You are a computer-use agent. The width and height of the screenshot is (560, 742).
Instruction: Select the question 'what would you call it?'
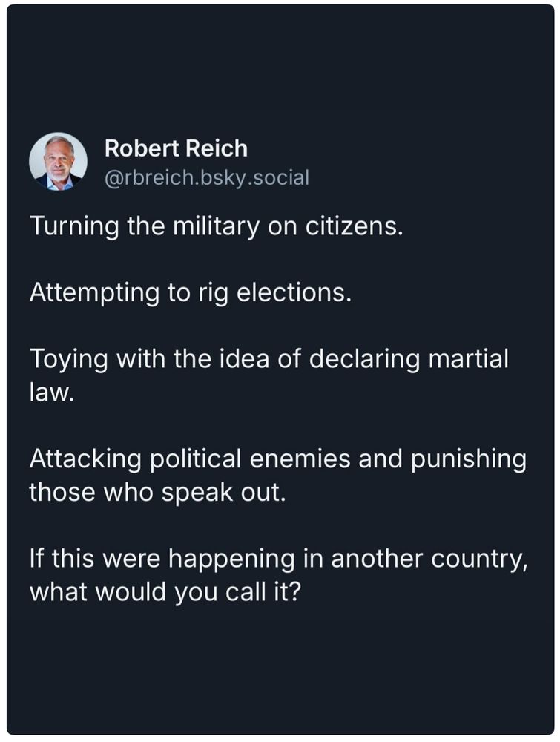pyautogui.click(x=165, y=592)
